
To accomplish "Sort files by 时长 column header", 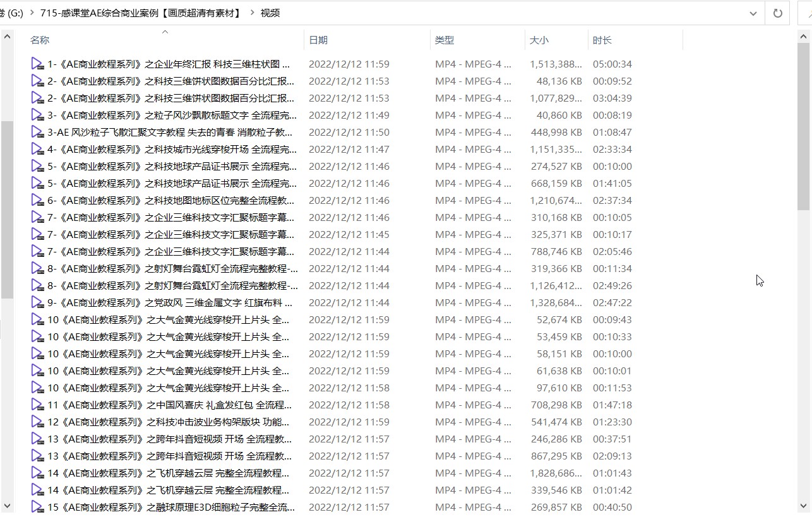I will click(602, 40).
